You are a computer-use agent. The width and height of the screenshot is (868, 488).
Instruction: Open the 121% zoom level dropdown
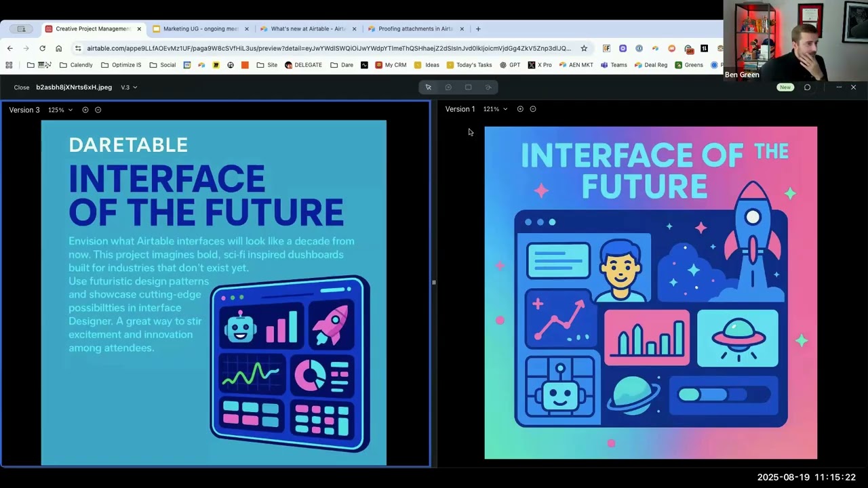[x=495, y=109]
